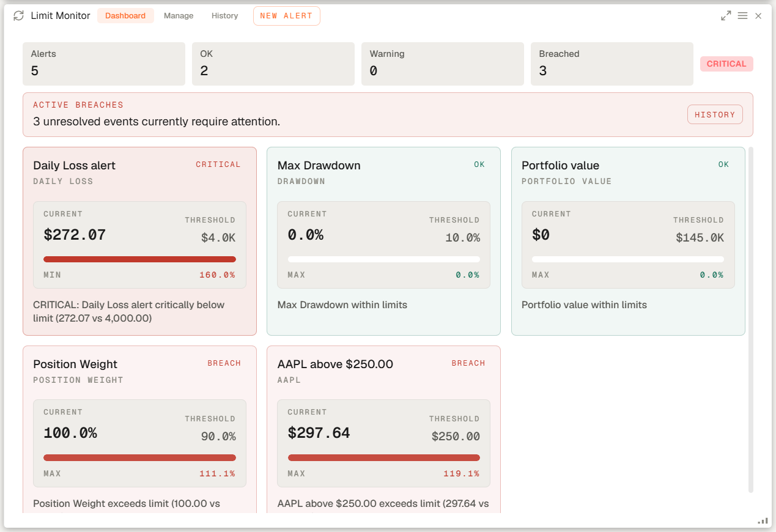Click the threshold value 10.0%
Screen dimensions: 776x532
pos(462,238)
